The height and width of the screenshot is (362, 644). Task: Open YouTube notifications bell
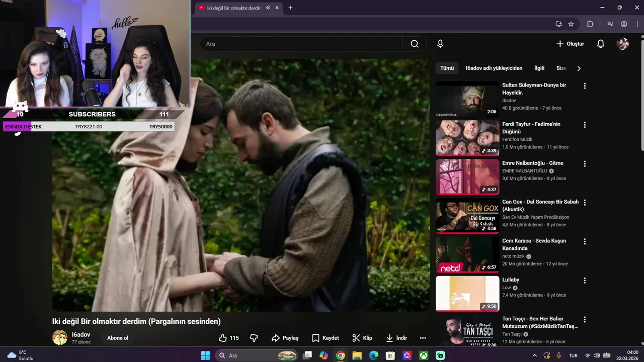(x=600, y=44)
